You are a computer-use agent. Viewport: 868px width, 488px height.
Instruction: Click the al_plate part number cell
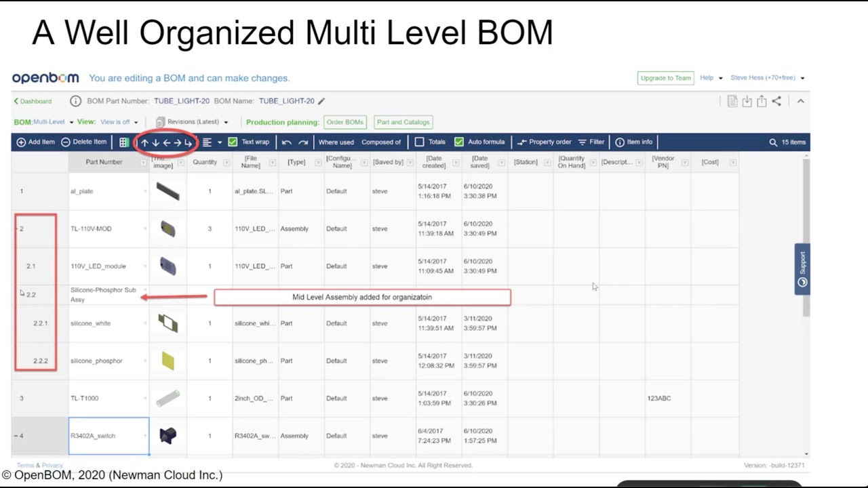pos(108,191)
